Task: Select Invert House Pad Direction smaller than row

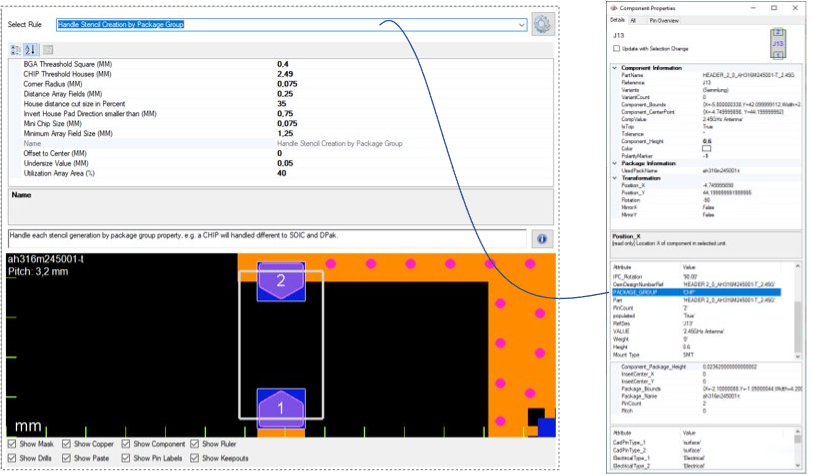Action: (x=281, y=114)
